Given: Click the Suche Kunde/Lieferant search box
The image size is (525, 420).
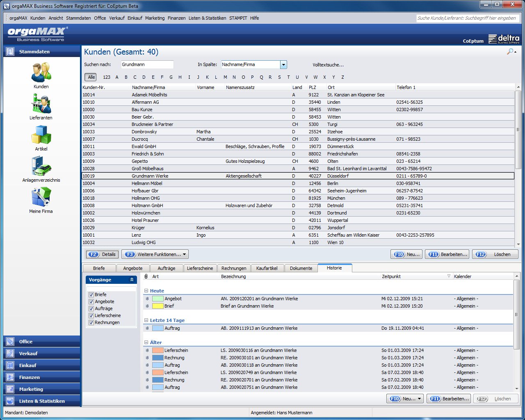Looking at the screenshot, I should pyautogui.click(x=468, y=18).
